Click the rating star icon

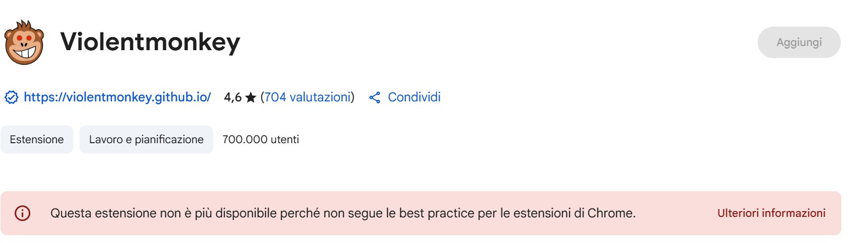250,98
